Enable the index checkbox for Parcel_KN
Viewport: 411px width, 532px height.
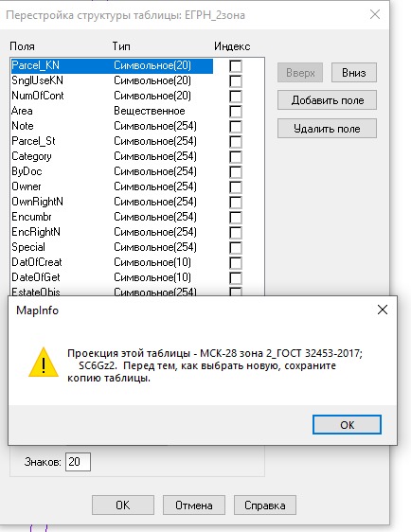point(236,65)
